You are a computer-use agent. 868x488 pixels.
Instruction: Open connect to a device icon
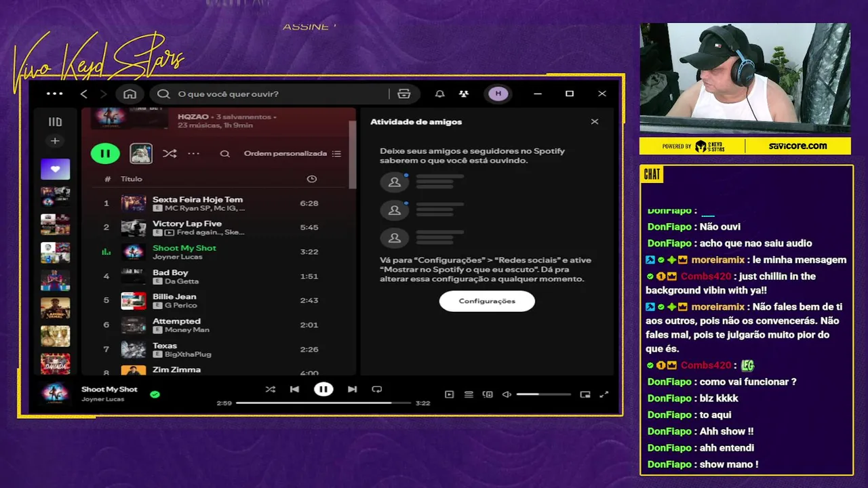488,394
